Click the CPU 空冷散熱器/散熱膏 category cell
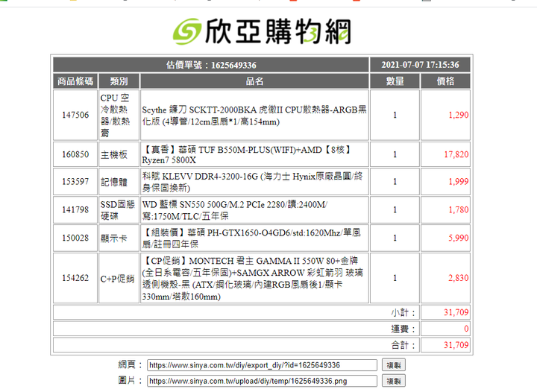Image resolution: width=537 pixels, height=392 pixels. point(119,115)
